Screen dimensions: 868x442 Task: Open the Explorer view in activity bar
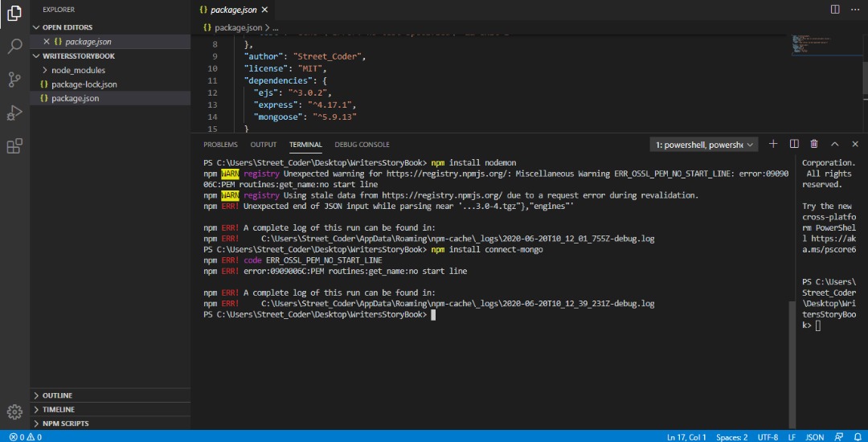point(14,14)
